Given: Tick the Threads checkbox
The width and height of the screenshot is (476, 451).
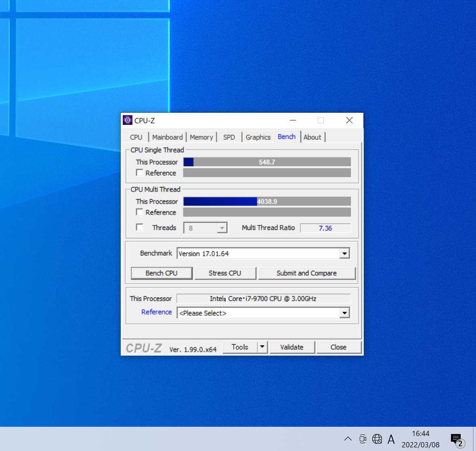Looking at the screenshot, I should (x=140, y=228).
